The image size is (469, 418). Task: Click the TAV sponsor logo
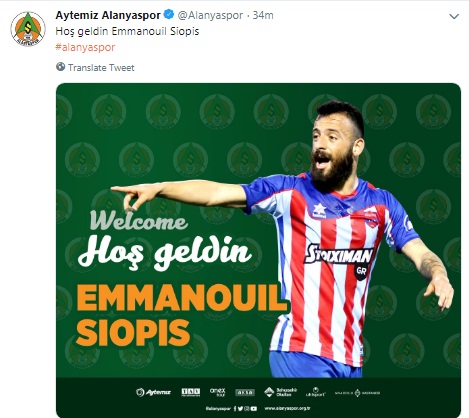pyautogui.click(x=191, y=392)
